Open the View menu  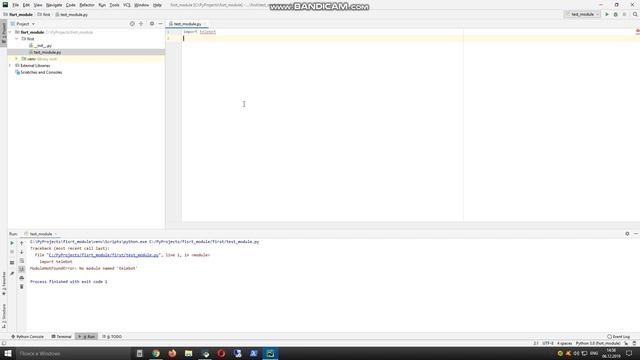[38, 5]
